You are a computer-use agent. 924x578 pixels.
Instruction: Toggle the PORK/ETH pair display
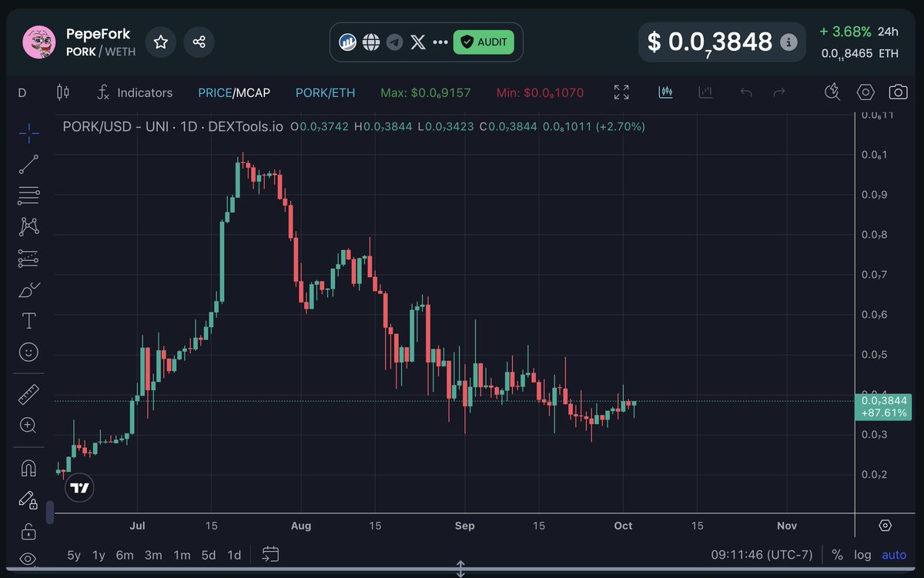326,93
